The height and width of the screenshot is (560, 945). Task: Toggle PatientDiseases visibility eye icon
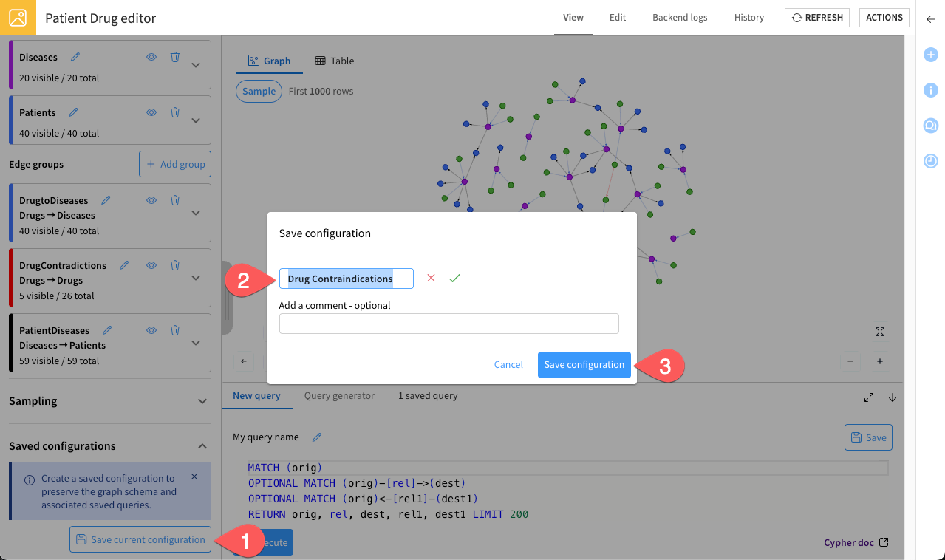[x=151, y=330]
